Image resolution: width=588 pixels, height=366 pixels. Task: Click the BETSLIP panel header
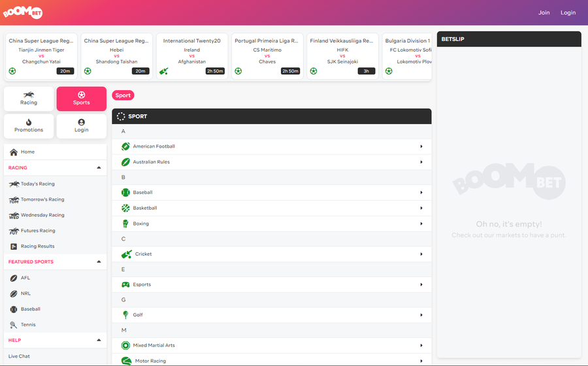(509, 39)
